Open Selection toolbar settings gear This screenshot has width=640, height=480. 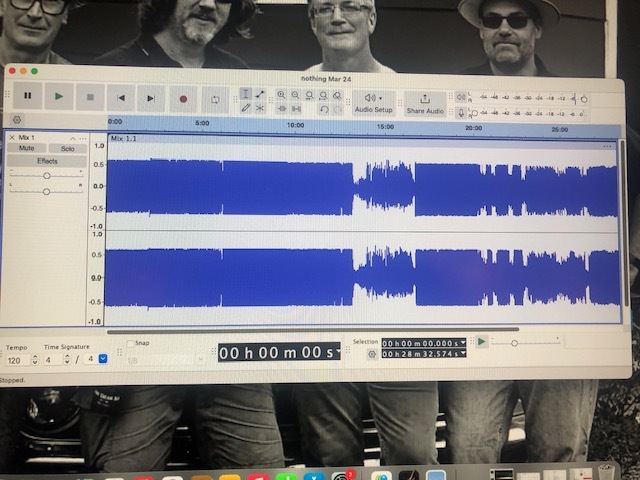coord(372,354)
